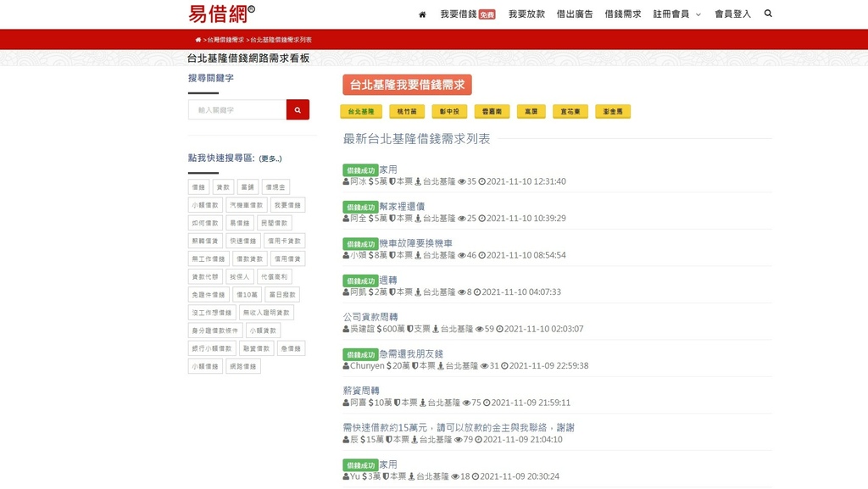Click the 急借錢 quick search tag
The height and width of the screenshot is (489, 868).
[292, 348]
